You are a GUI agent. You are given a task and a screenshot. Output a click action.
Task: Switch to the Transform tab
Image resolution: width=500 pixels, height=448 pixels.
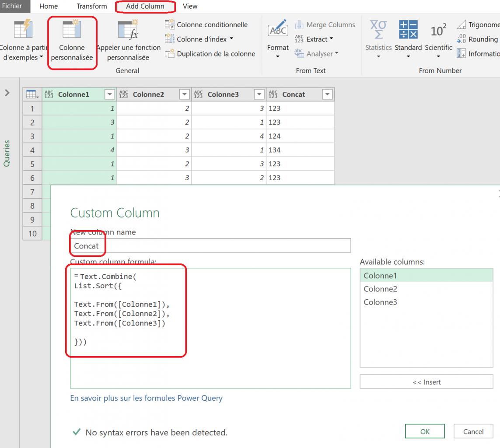pyautogui.click(x=92, y=7)
